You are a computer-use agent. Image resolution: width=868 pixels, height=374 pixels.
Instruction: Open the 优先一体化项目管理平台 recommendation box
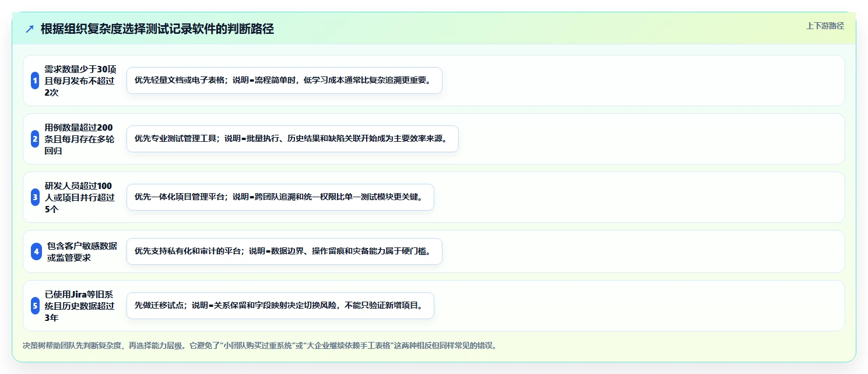(x=280, y=197)
